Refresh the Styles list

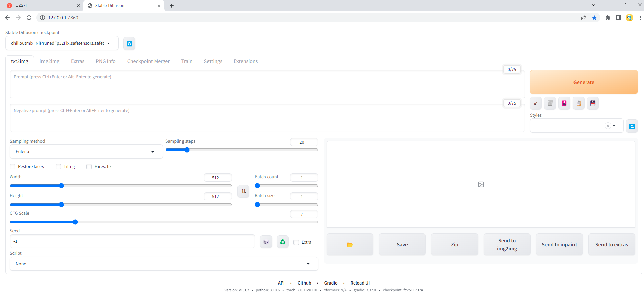[632, 126]
